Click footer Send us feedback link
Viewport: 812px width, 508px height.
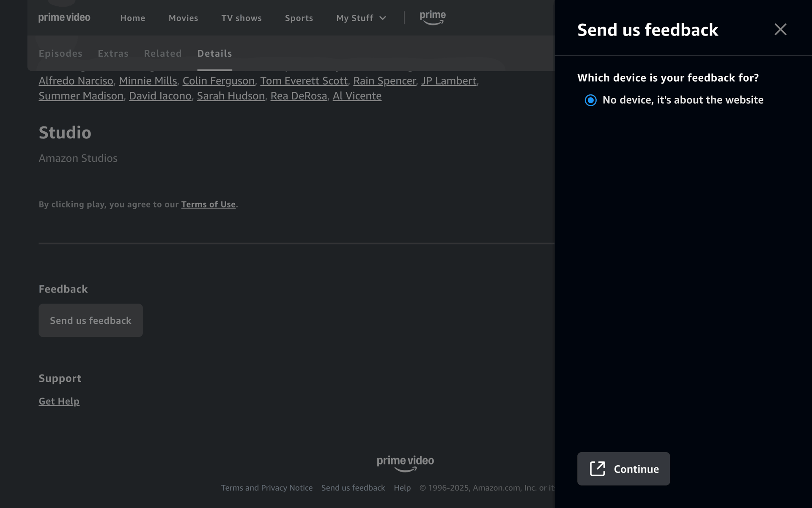coord(353,488)
